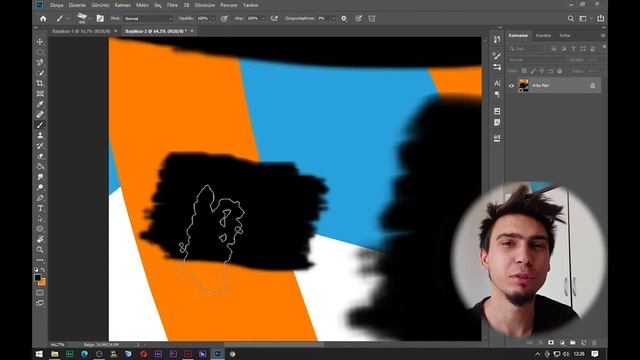Toggle airbrush build-up button

pyautogui.click(x=274, y=18)
